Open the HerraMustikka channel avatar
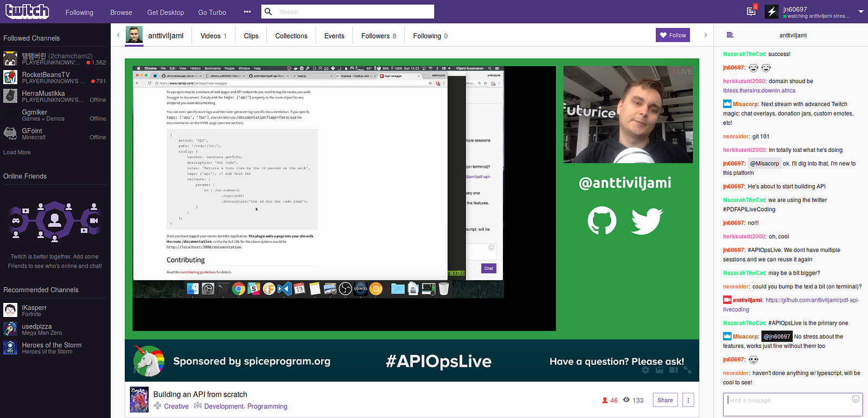This screenshot has width=868, height=418. pos(10,96)
